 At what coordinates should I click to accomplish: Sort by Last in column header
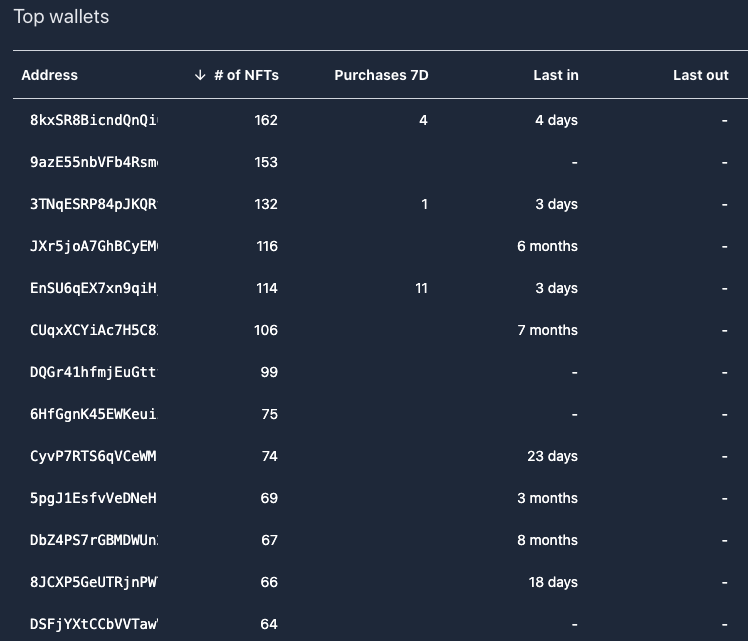(x=556, y=75)
